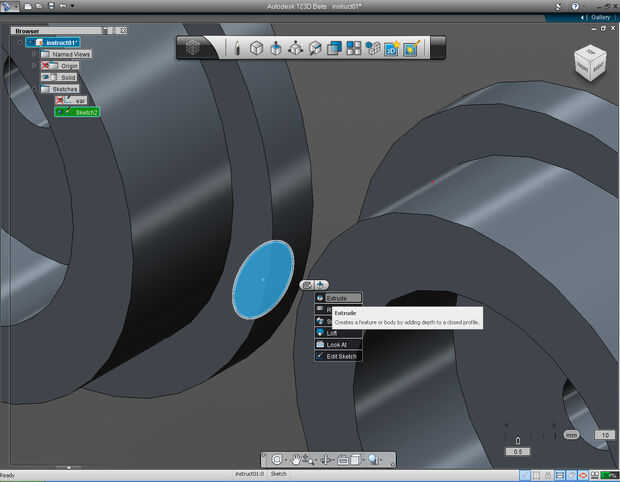
Task: Click the mm units button
Action: click(x=571, y=435)
